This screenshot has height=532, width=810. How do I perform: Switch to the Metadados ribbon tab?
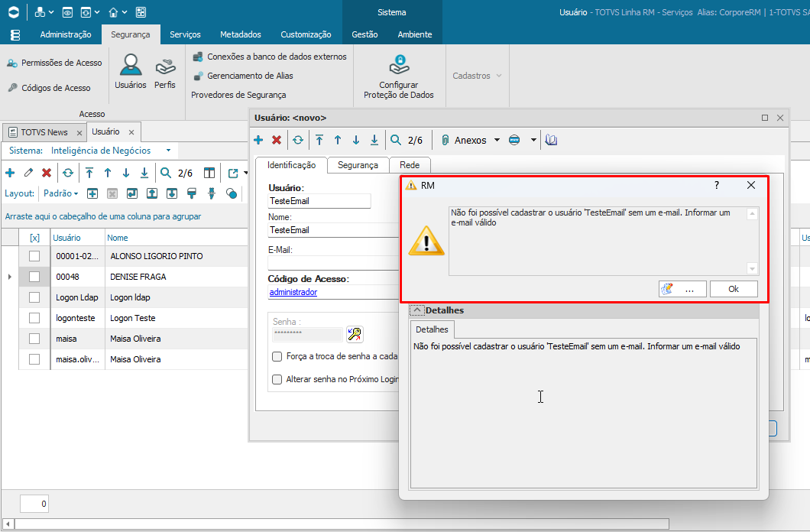point(241,34)
